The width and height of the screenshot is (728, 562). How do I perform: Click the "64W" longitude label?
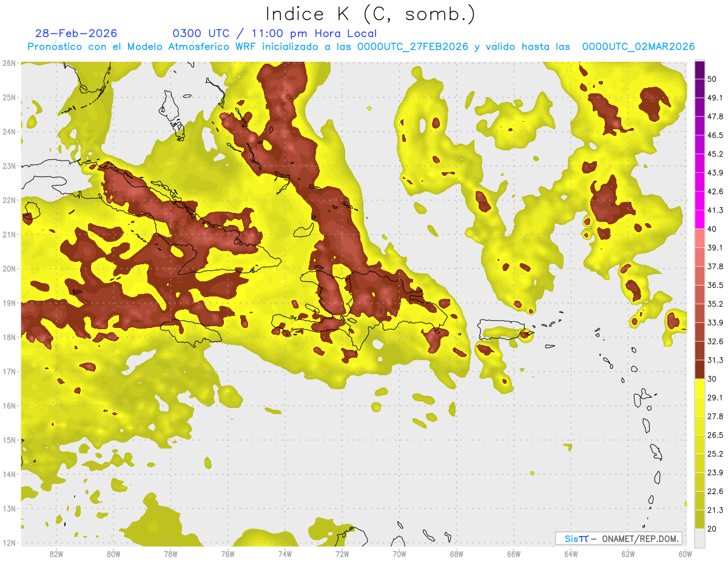tap(570, 554)
